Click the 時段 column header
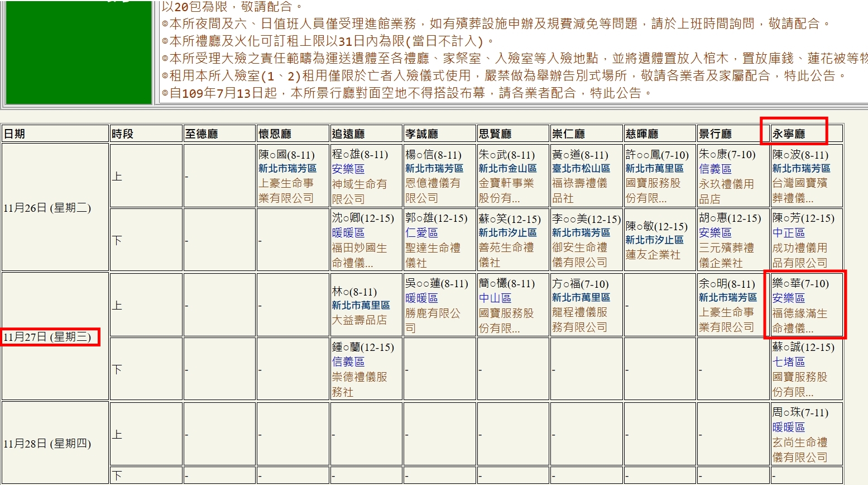The height and width of the screenshot is (485, 868). [x=146, y=134]
